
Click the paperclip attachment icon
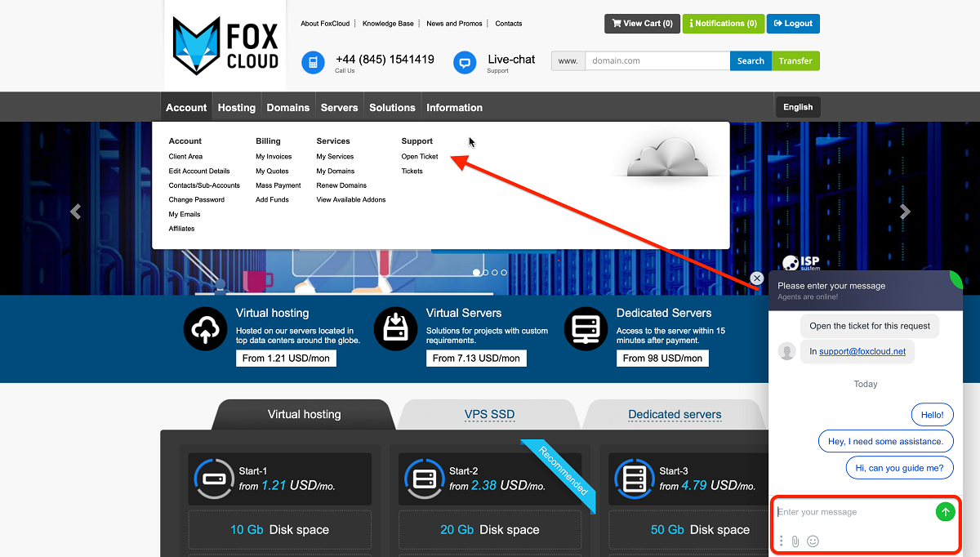point(795,541)
